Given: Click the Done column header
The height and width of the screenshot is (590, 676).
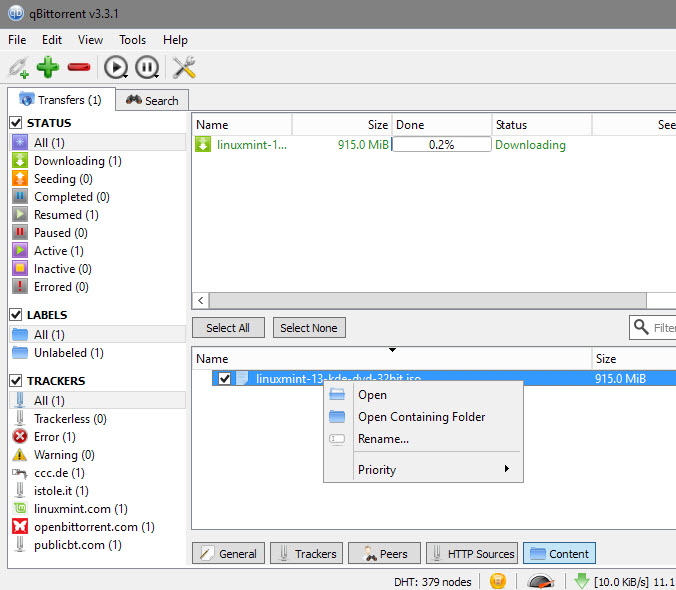Looking at the screenshot, I should pyautogui.click(x=442, y=125).
